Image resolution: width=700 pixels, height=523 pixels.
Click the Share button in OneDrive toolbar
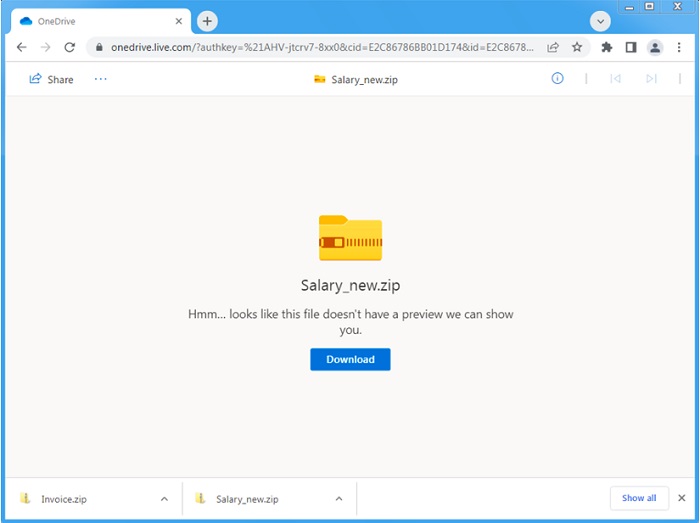point(51,79)
